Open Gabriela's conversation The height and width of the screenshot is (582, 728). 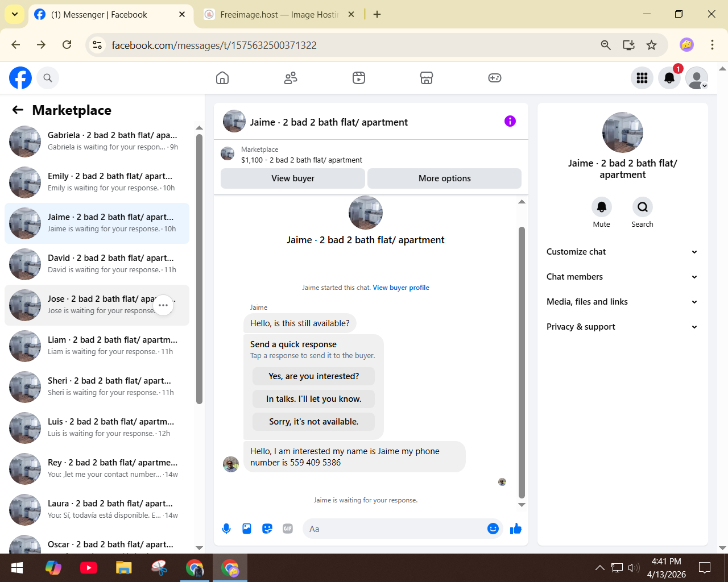[97, 142]
